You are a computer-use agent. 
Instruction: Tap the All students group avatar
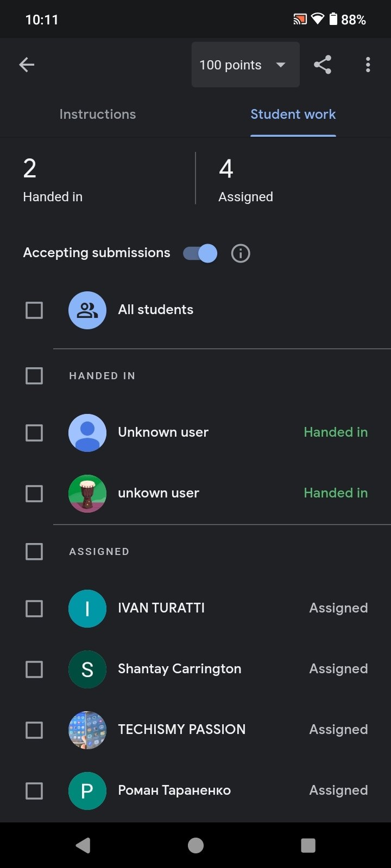[87, 310]
